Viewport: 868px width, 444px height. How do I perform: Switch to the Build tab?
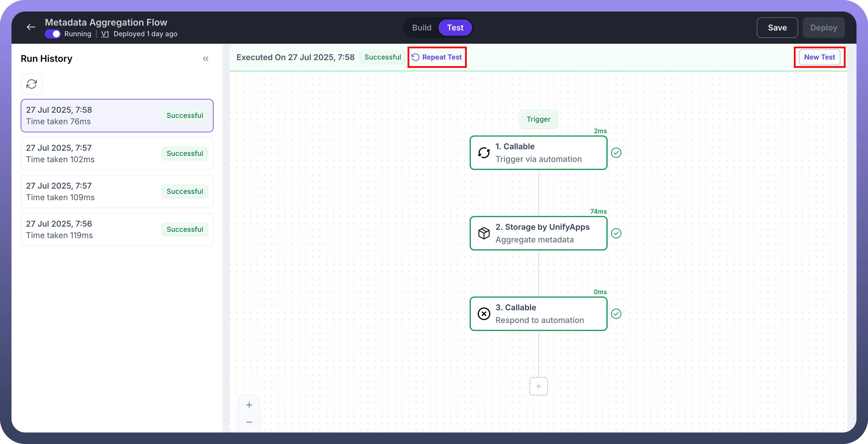pos(422,28)
